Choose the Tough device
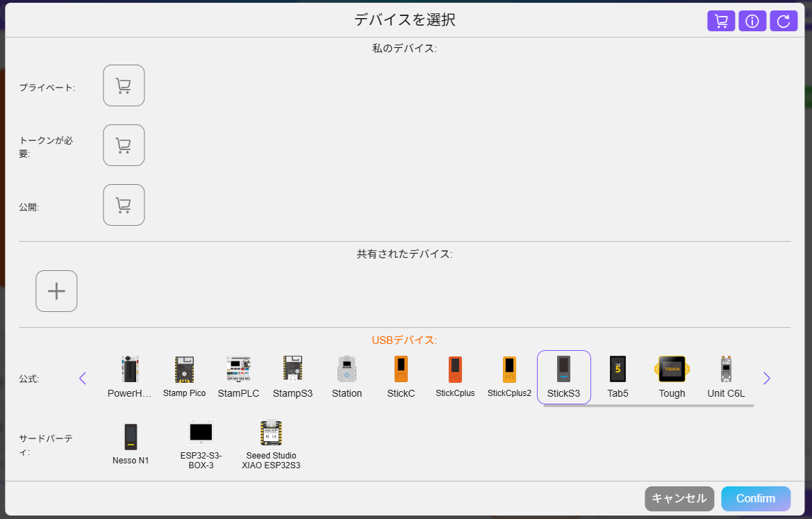 (x=672, y=377)
